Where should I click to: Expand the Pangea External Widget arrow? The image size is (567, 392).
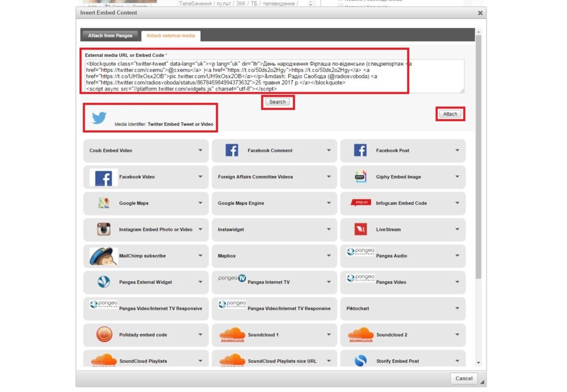click(200, 282)
